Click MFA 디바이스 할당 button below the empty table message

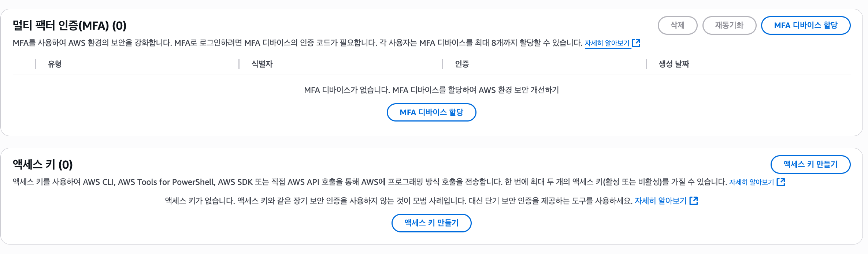[431, 112]
